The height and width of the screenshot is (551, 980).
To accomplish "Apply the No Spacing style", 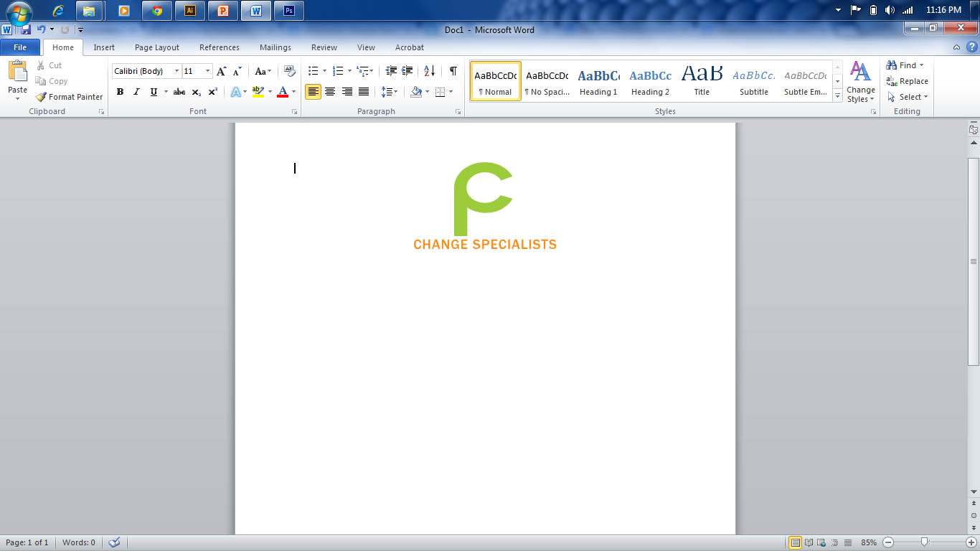I will pyautogui.click(x=547, y=81).
